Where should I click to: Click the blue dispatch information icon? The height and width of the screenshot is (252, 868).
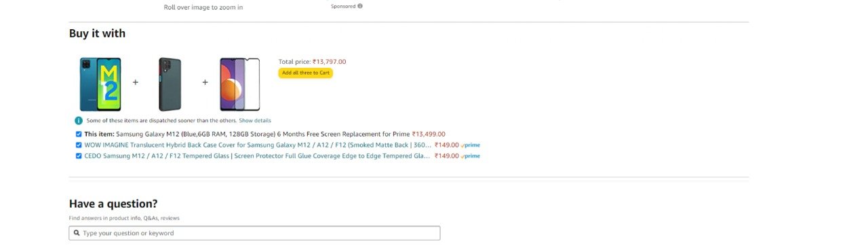79,120
